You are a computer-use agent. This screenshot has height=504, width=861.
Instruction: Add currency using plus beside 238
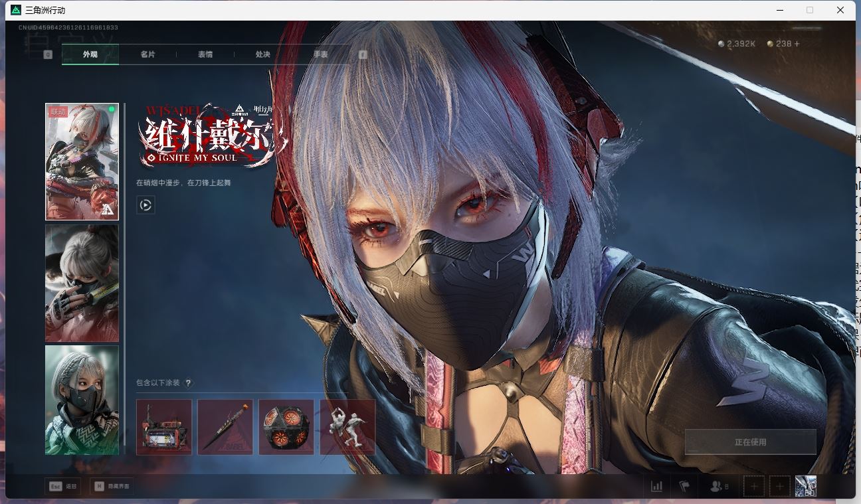797,44
